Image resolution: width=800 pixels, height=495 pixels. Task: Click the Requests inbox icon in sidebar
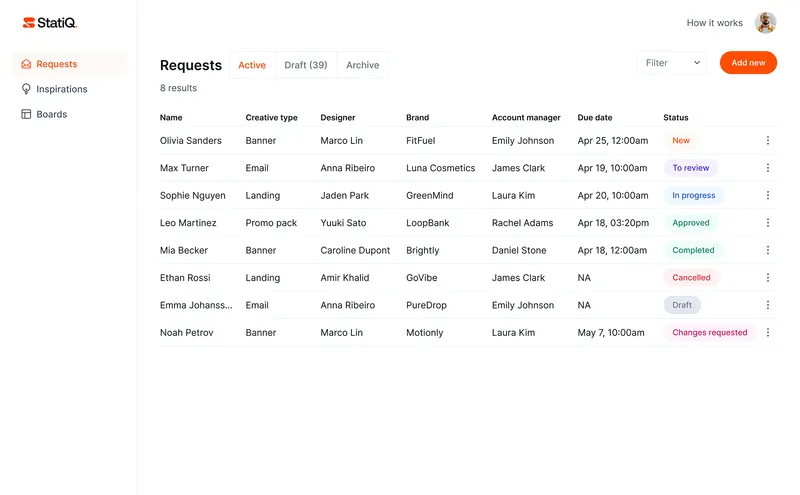[26, 64]
